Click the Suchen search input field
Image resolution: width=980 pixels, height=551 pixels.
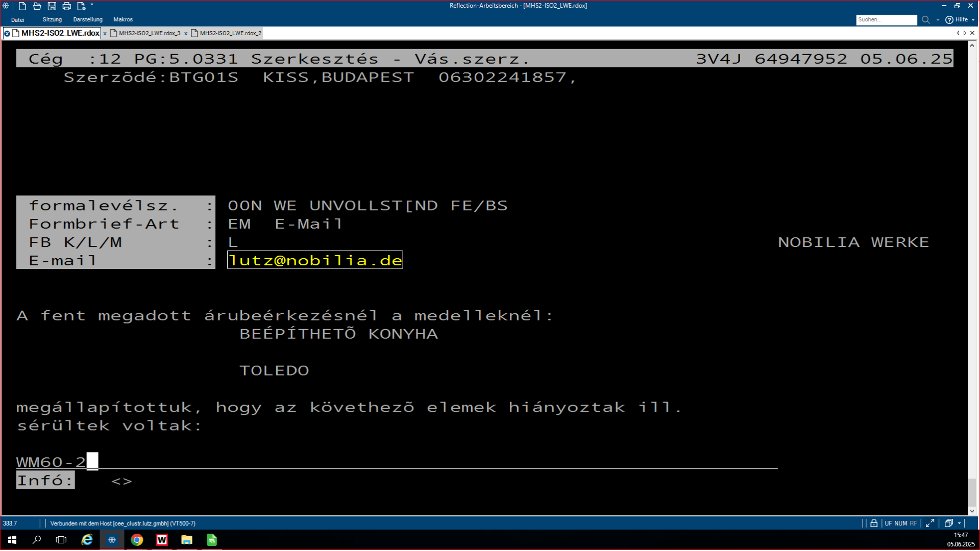click(x=886, y=20)
